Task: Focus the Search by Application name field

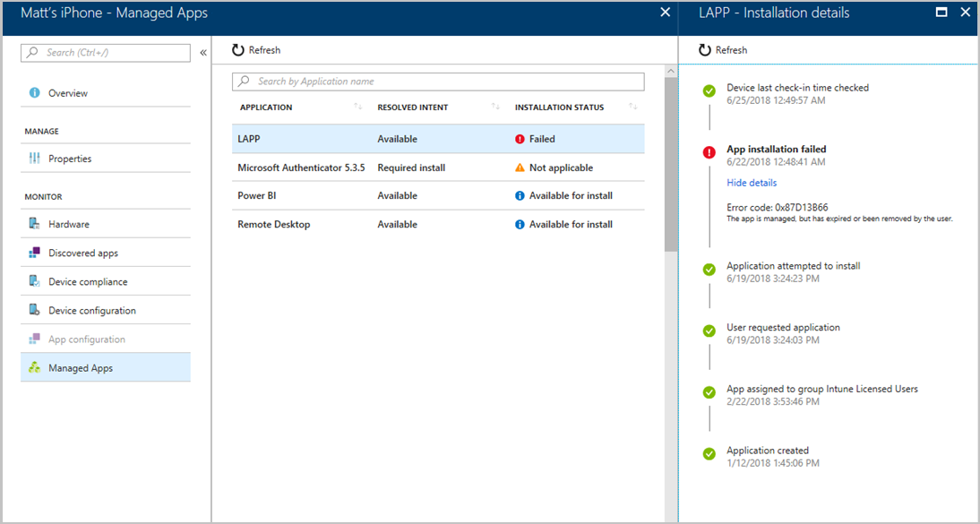Action: click(438, 82)
